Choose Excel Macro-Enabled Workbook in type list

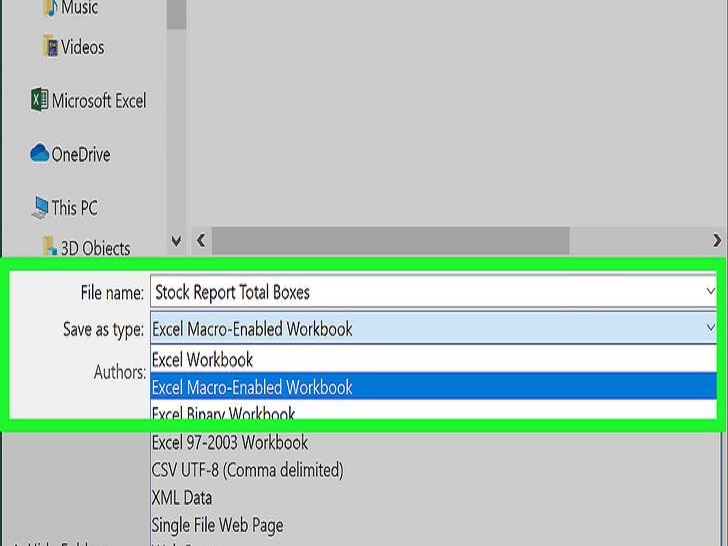click(x=433, y=386)
